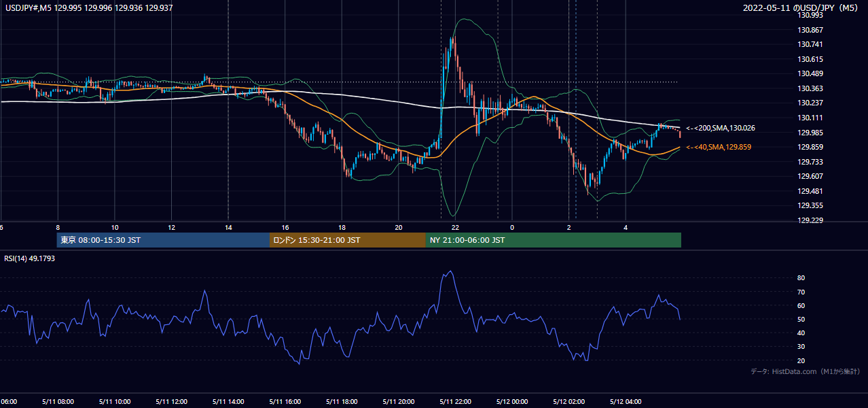The image size is (868, 408).
Task: Click the HistData.com data source credit
Action: (805, 371)
